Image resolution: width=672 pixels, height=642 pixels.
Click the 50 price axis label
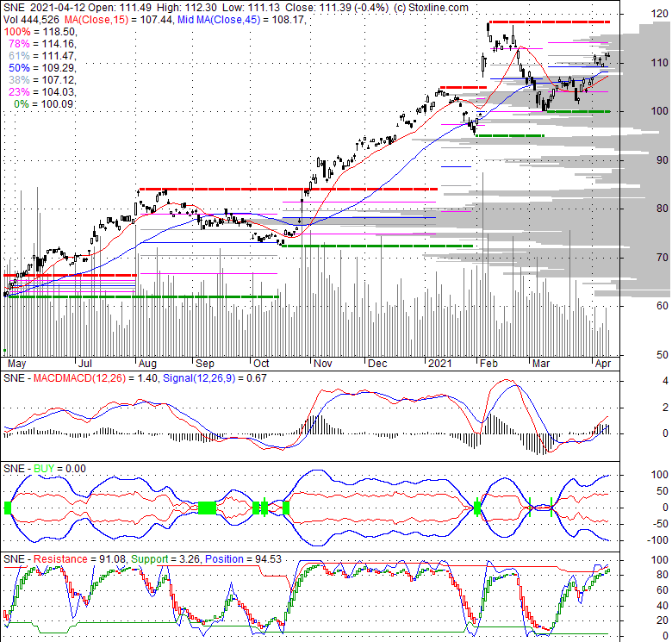[x=663, y=355]
